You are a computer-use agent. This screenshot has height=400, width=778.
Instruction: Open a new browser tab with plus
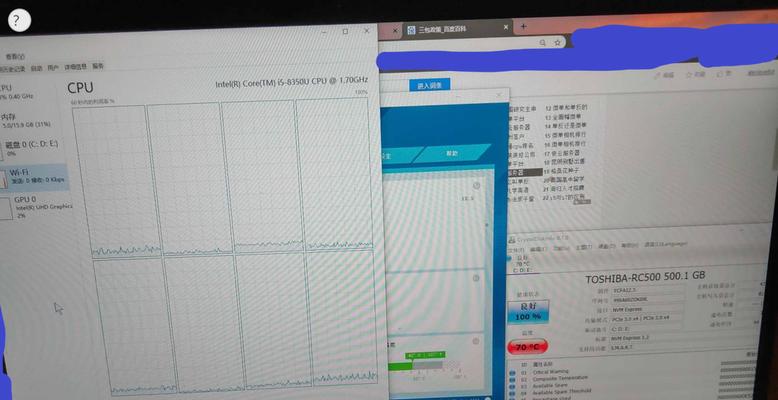[x=523, y=26]
